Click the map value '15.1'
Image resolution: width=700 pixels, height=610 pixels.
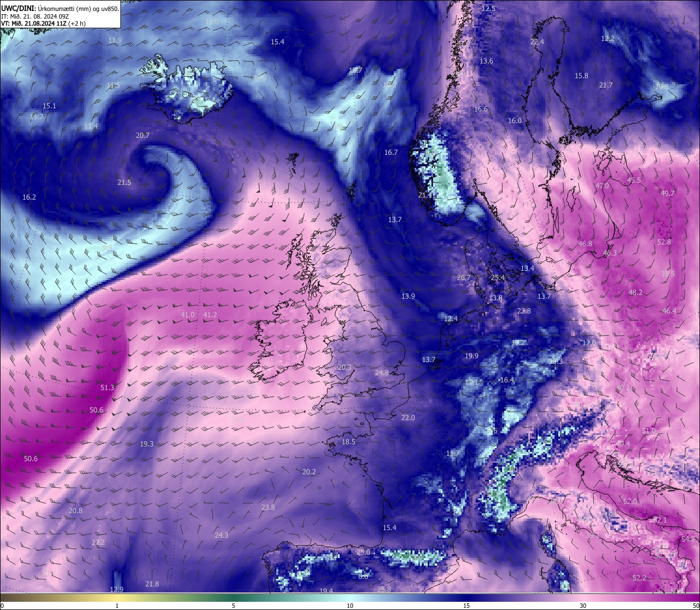coord(49,106)
